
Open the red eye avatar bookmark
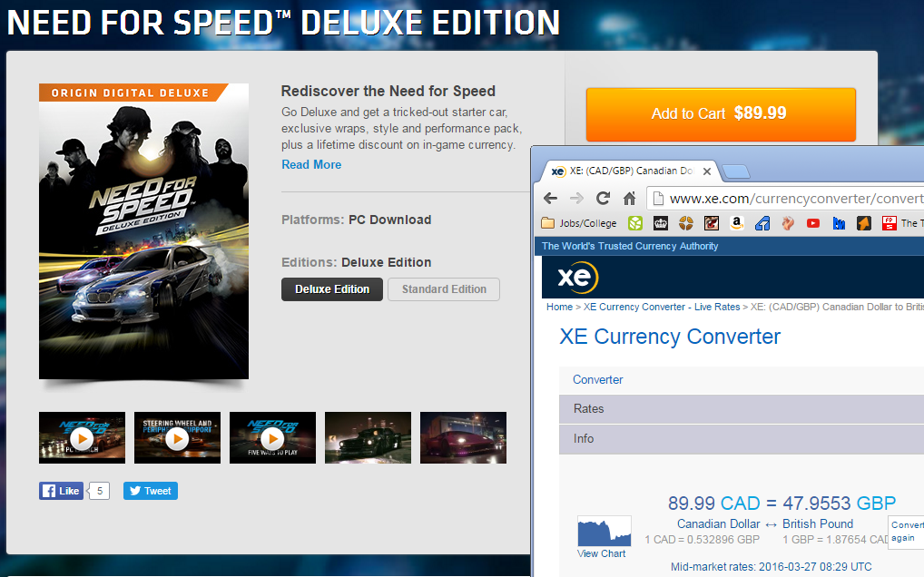coord(712,223)
